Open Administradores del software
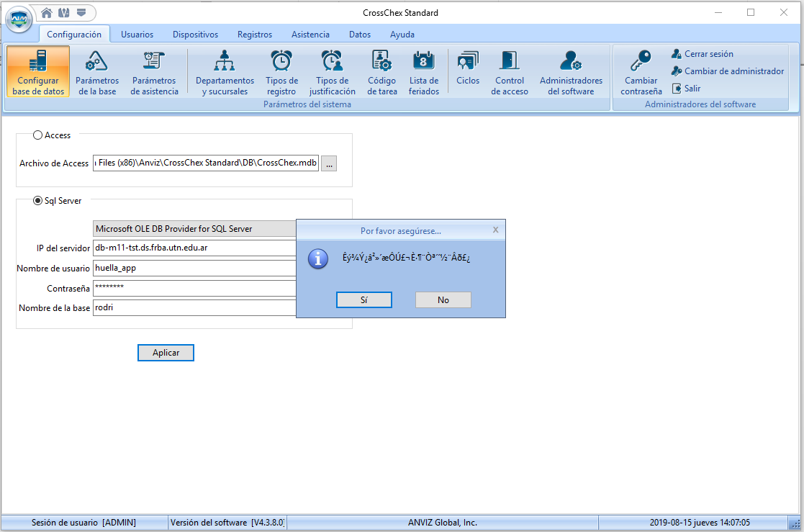The height and width of the screenshot is (532, 804). [571, 71]
